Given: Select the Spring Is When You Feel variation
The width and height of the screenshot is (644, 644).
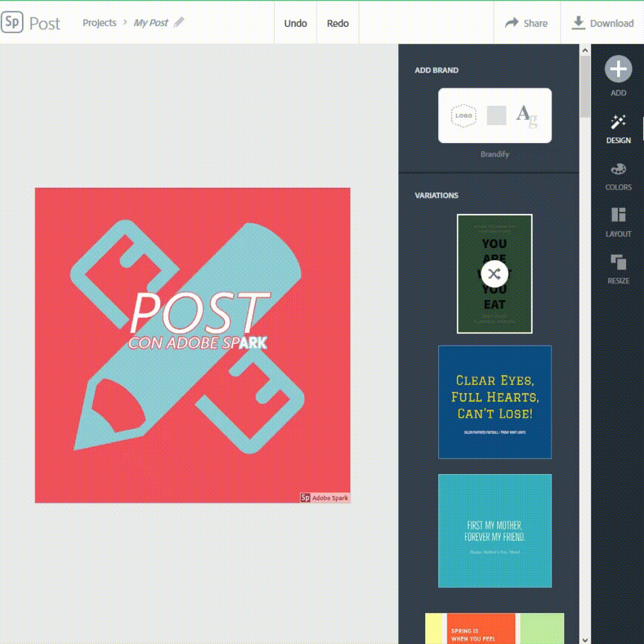Looking at the screenshot, I should point(494,628).
